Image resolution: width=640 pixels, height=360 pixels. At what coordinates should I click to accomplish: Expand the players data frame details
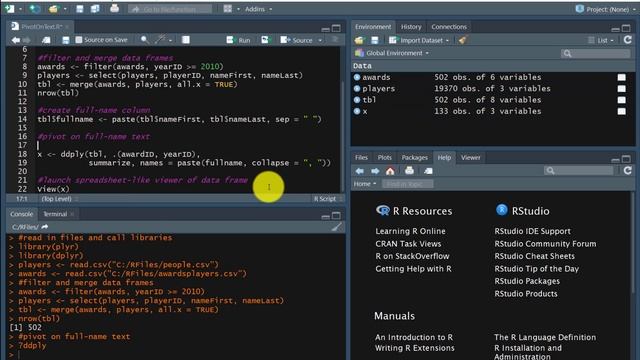coord(357,89)
